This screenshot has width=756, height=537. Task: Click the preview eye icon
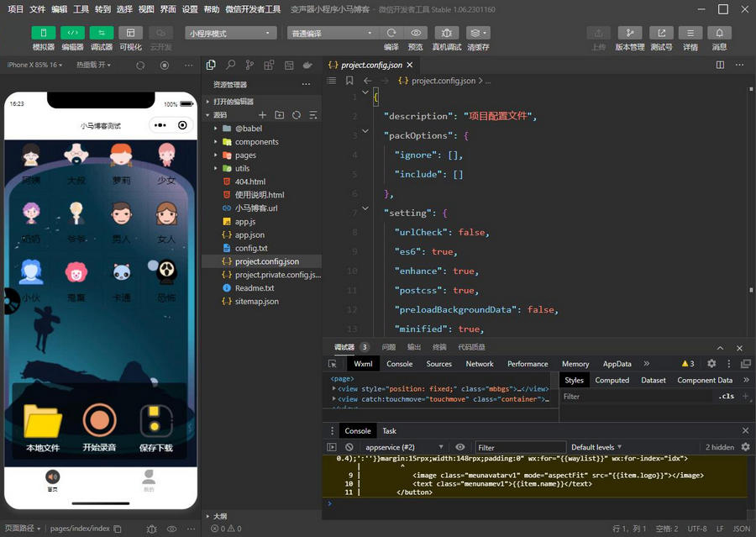coord(415,33)
